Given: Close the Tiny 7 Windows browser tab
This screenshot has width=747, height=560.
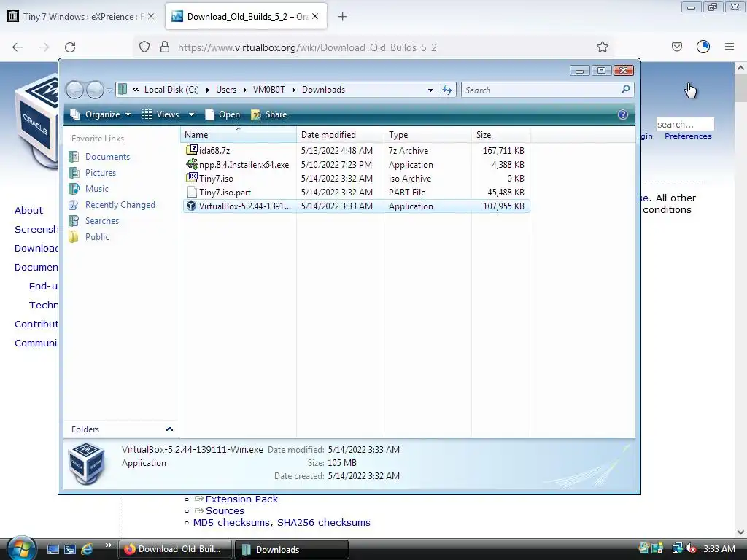Looking at the screenshot, I should click(151, 16).
